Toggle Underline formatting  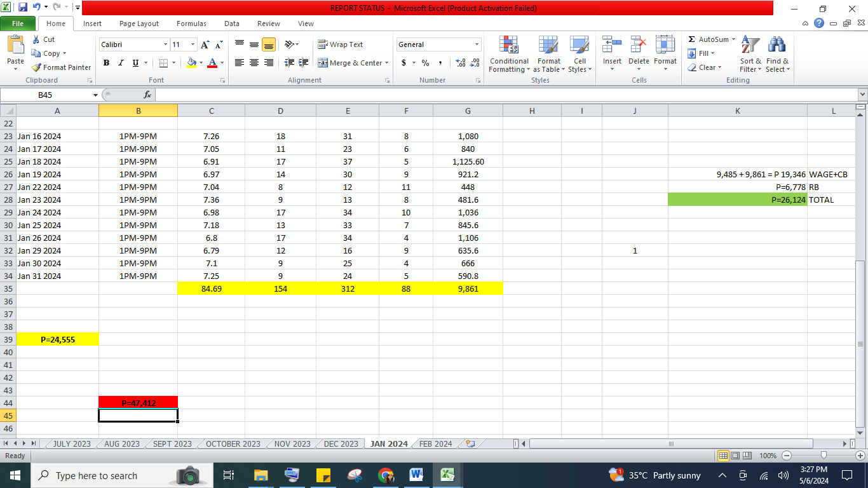pos(135,63)
